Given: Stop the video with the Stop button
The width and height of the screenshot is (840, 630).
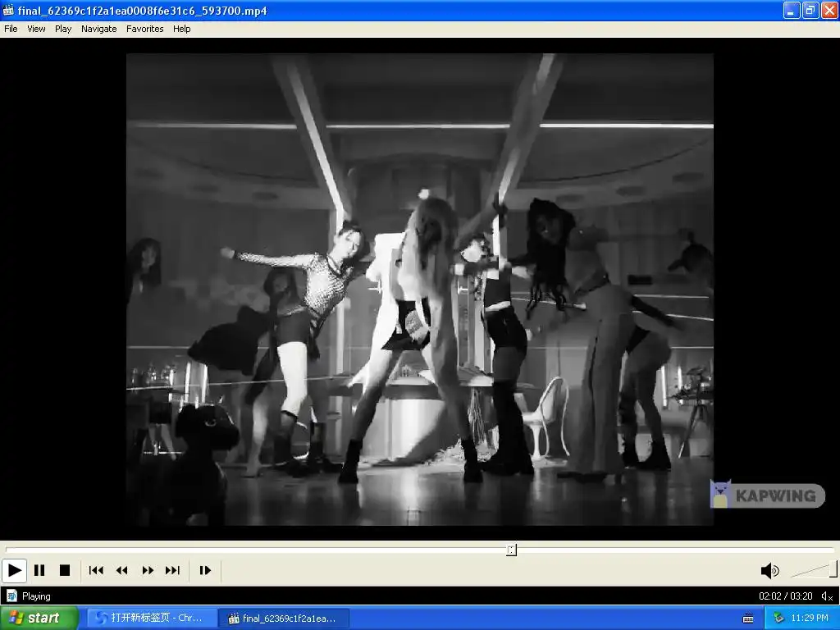Looking at the screenshot, I should pyautogui.click(x=65, y=571).
